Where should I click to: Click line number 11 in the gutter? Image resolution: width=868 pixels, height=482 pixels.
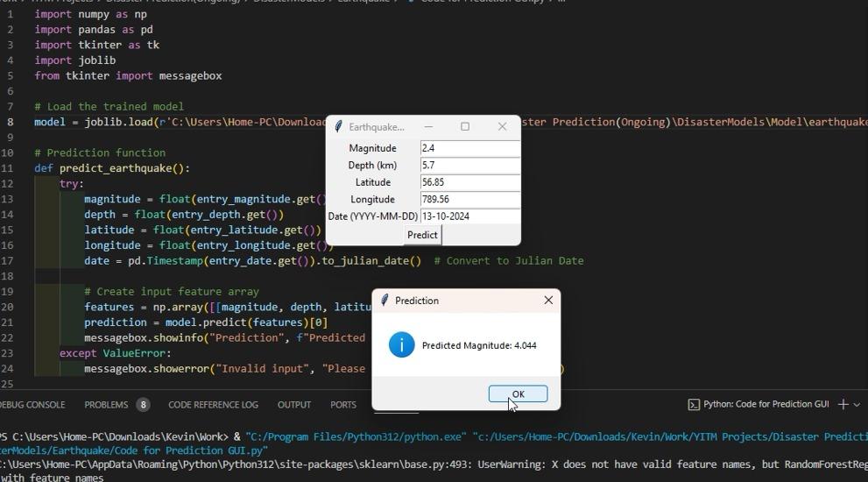7,168
